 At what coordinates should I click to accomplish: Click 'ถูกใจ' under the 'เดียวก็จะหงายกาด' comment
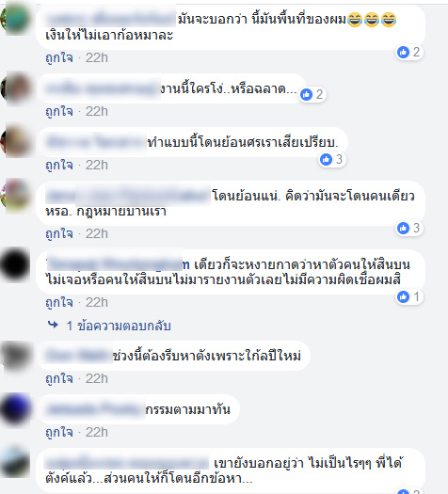(59, 302)
